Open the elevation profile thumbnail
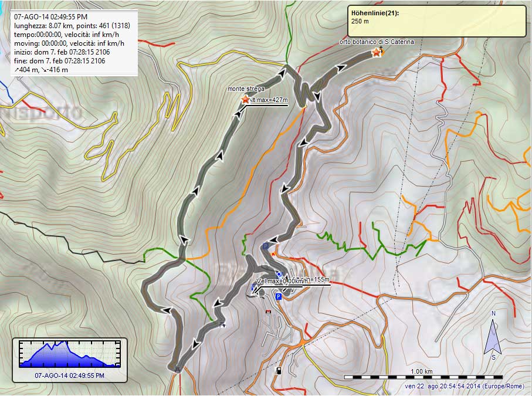Viewport: 532px width, 396px height. [70, 354]
